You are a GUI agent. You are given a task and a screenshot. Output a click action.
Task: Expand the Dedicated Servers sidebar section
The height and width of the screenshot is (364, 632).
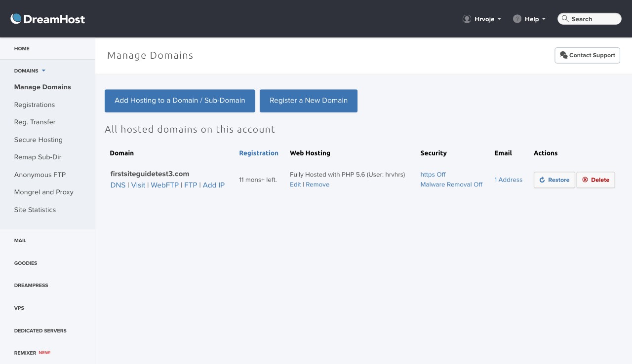40,331
